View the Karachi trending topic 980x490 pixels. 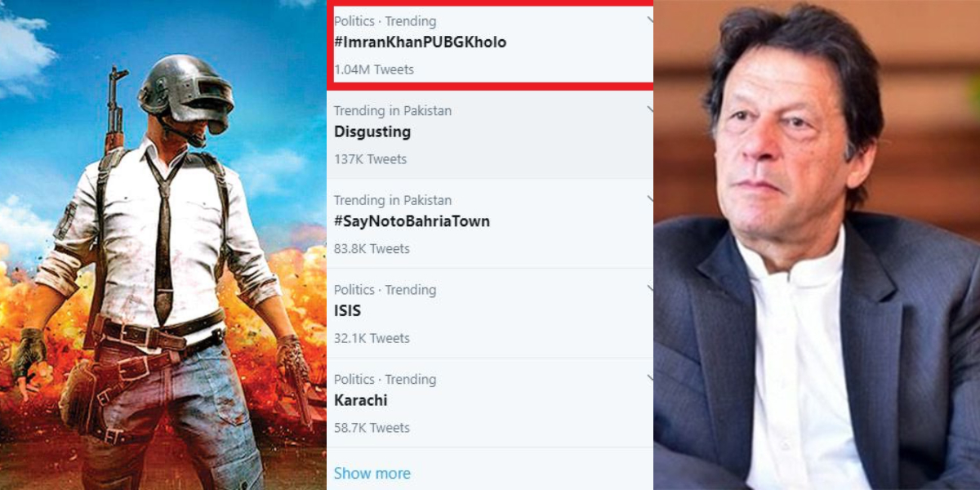(360, 401)
